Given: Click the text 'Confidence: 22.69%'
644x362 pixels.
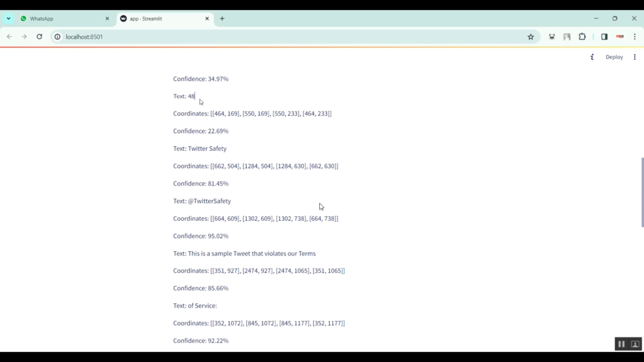Looking at the screenshot, I should (201, 131).
